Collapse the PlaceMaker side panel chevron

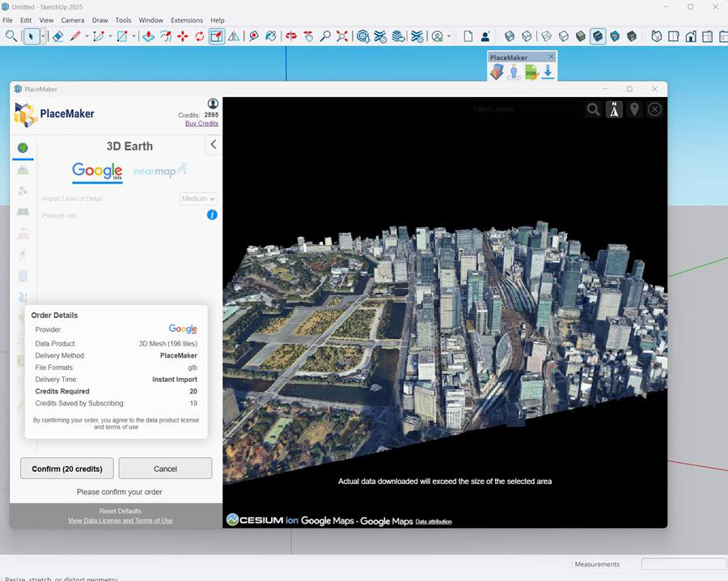click(x=213, y=144)
